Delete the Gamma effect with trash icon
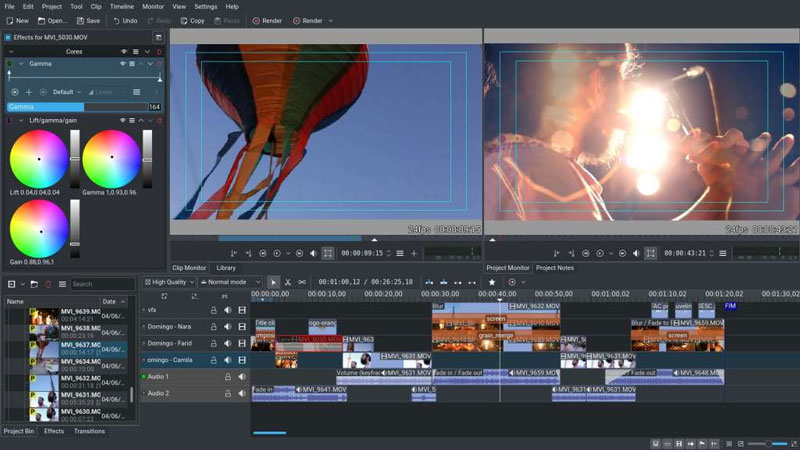Viewport: 800px width, 450px height. coord(159,63)
